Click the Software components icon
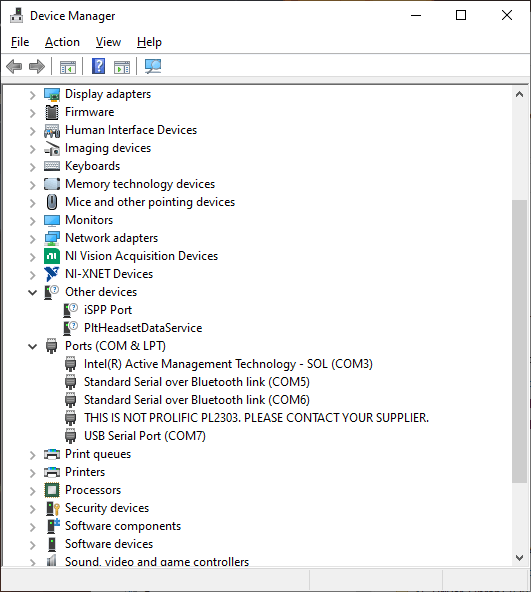Screen dimensions: 531x592 tap(52, 526)
